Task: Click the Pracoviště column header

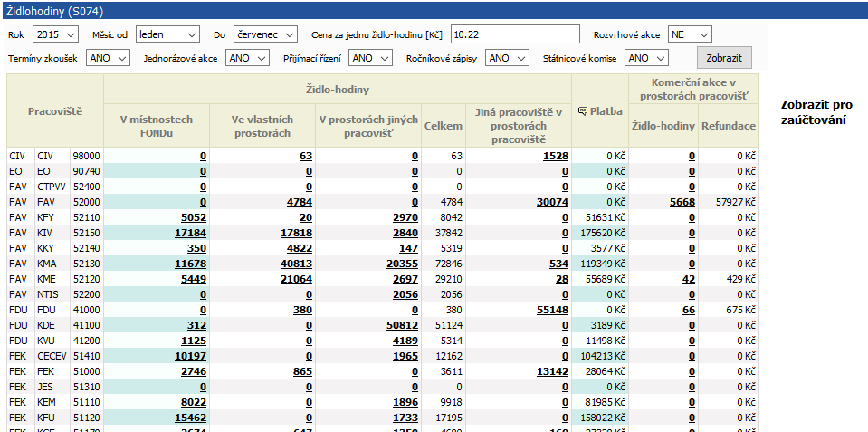Action: (55, 111)
